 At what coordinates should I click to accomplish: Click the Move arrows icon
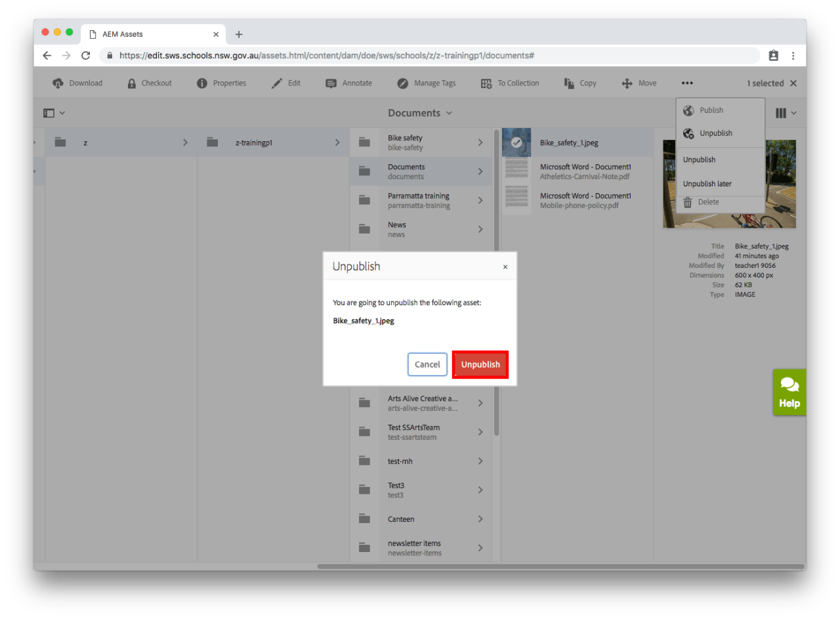click(x=627, y=83)
